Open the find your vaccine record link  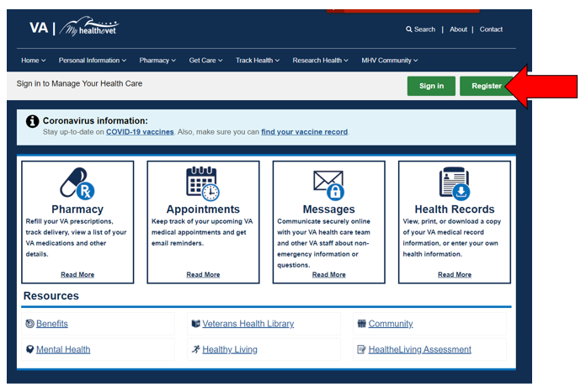[x=304, y=132]
